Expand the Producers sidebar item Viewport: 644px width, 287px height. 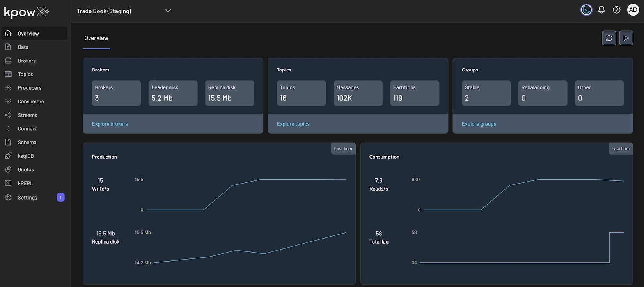(29, 88)
